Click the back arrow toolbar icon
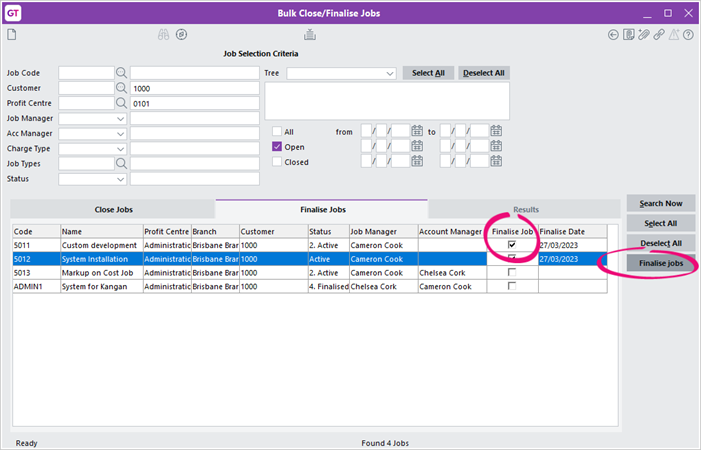Image resolution: width=701 pixels, height=450 pixels. (613, 35)
